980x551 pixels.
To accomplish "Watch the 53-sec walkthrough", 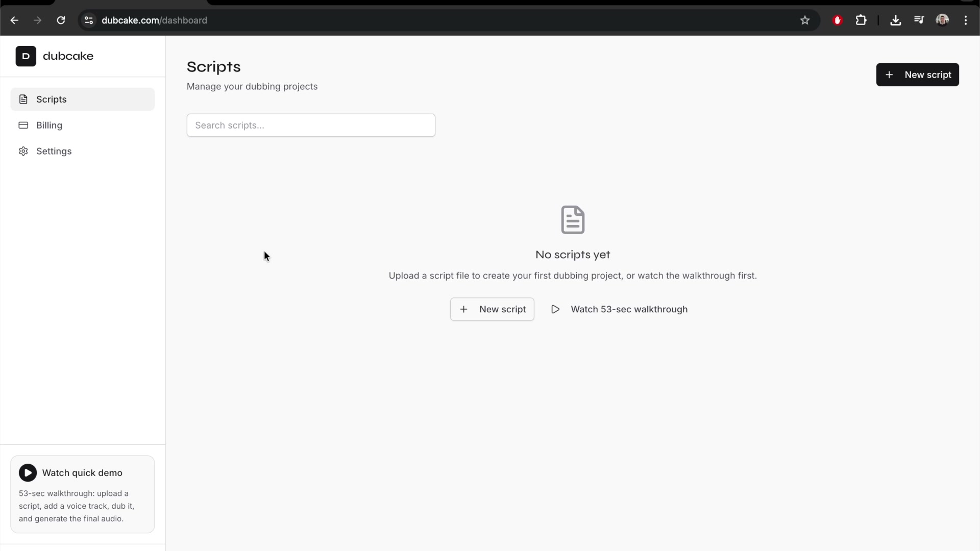I will pos(619,310).
